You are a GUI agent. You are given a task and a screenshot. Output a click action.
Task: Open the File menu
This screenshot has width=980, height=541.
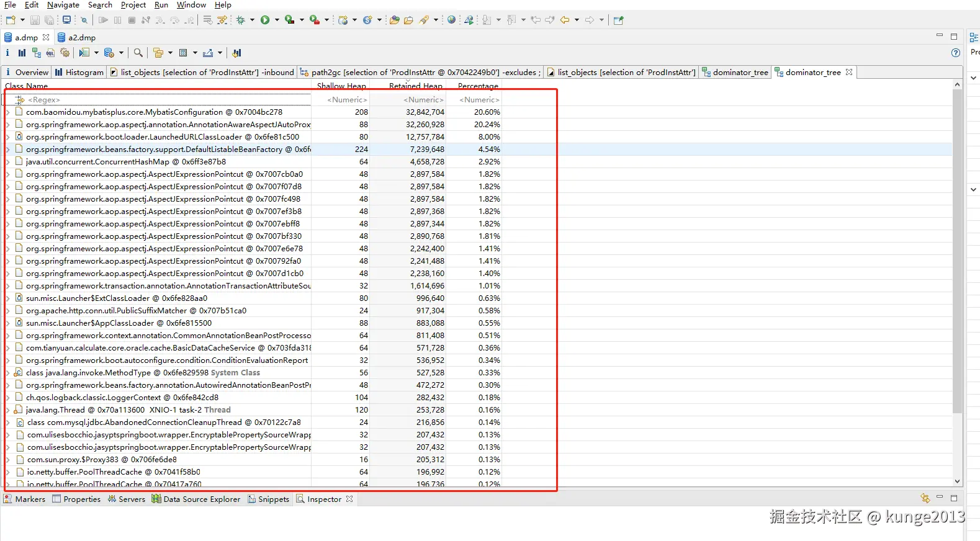pos(10,5)
